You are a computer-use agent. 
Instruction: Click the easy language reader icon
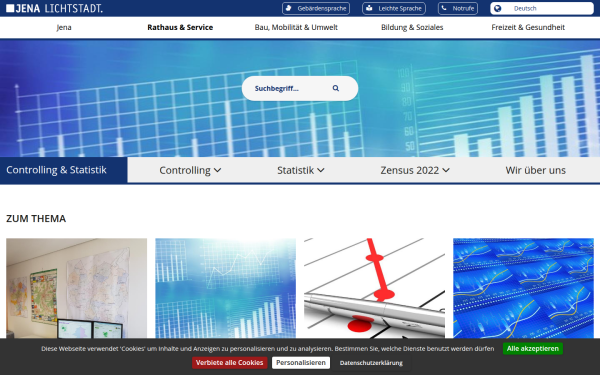point(369,8)
